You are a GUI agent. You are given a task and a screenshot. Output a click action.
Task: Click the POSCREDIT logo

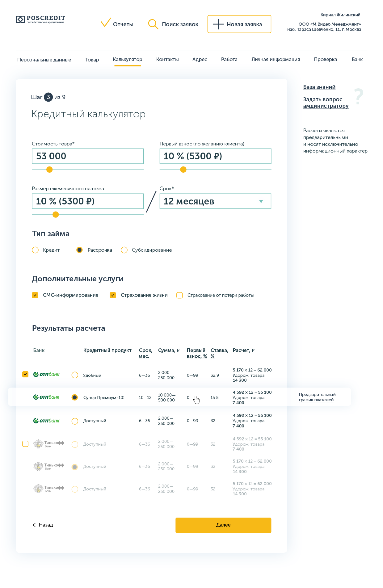click(40, 19)
